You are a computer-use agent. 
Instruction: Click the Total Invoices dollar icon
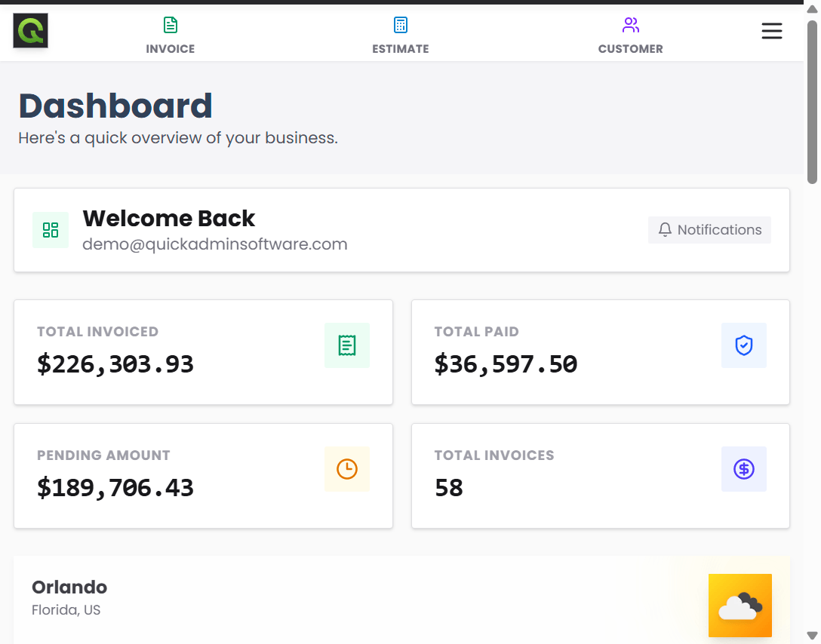743,469
